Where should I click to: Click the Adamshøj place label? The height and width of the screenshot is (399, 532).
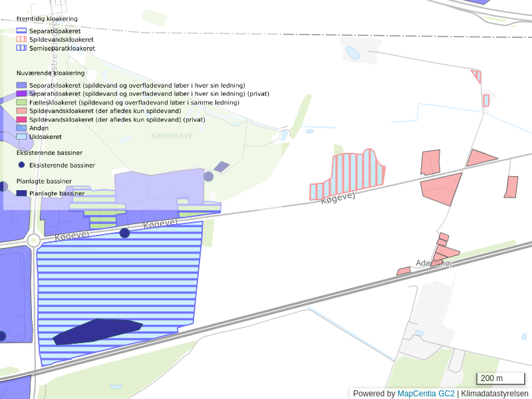[433, 263]
